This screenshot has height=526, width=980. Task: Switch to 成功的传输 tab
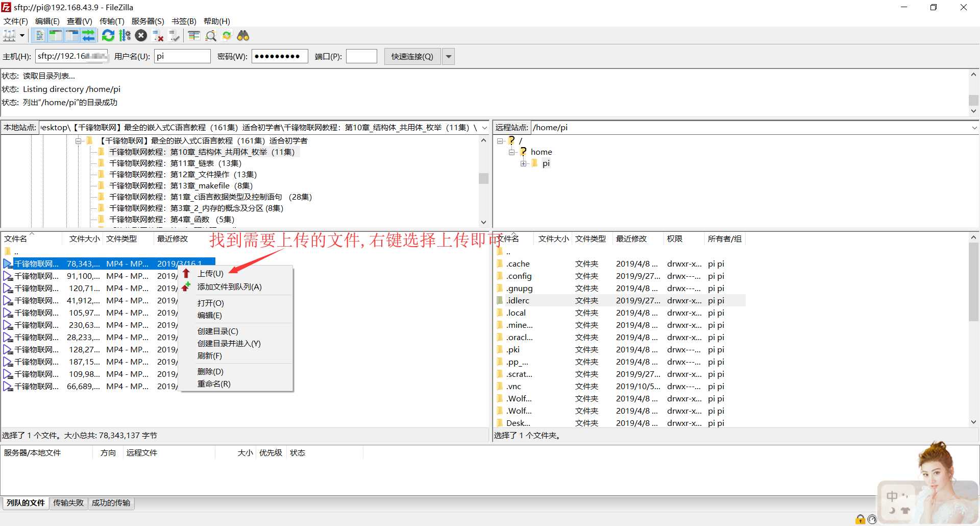(x=111, y=503)
